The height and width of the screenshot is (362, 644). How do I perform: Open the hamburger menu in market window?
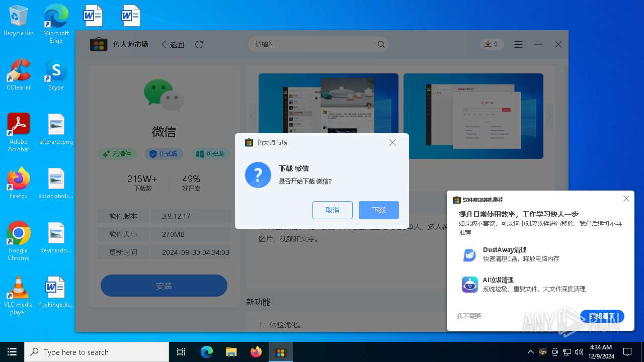tap(518, 45)
